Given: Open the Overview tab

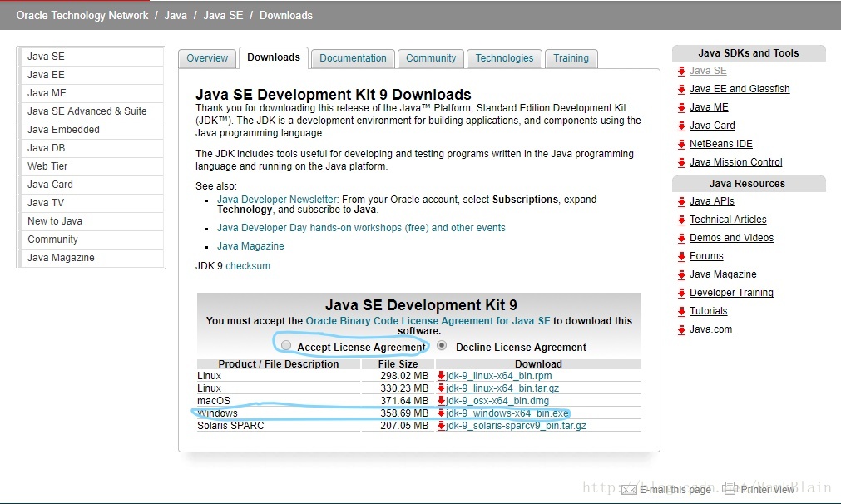Looking at the screenshot, I should tap(207, 58).
